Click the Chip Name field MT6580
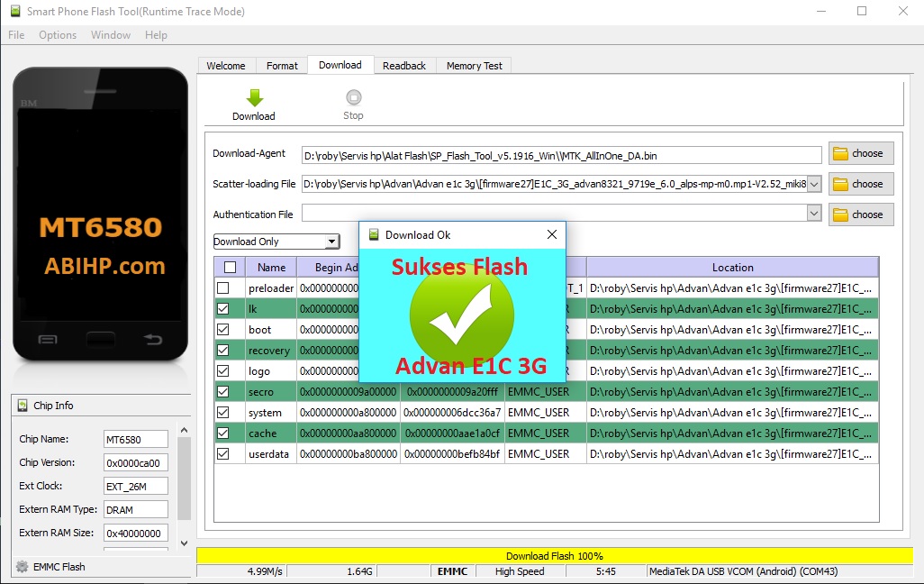 [x=135, y=440]
